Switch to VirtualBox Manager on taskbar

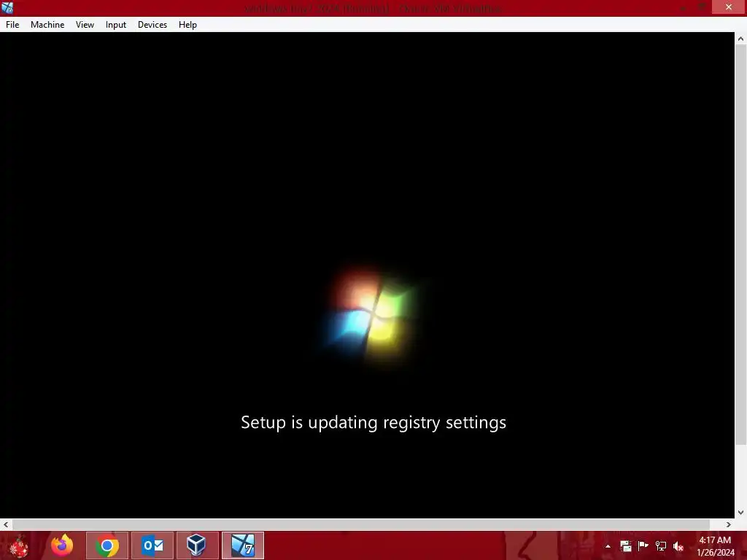[197, 545]
